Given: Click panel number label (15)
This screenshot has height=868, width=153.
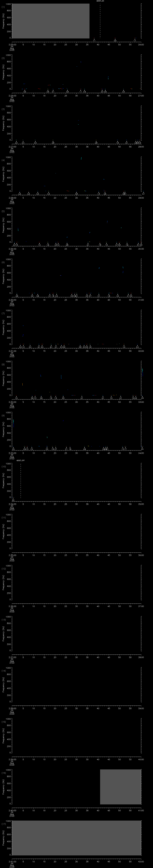Looking at the screenshot, I should tap(3, 721).
